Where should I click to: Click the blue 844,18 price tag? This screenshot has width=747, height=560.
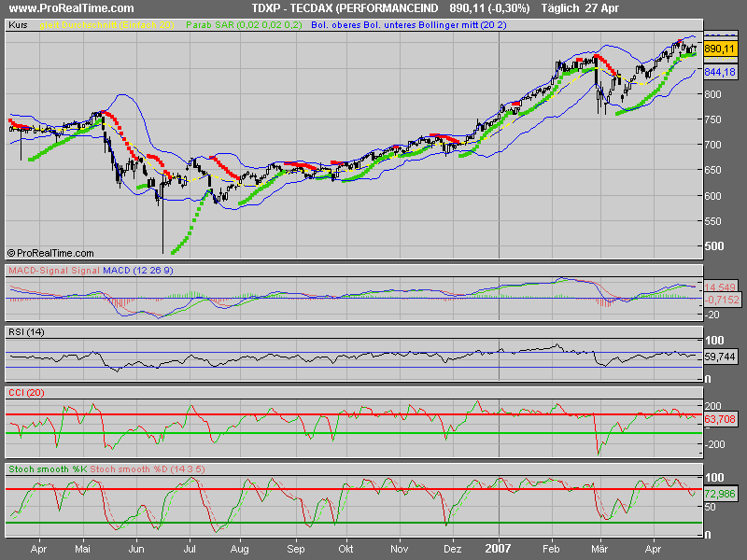pos(720,72)
